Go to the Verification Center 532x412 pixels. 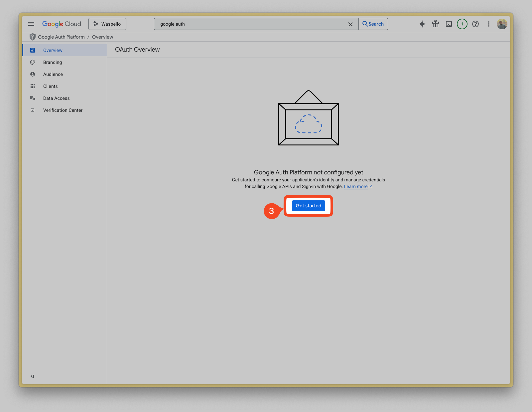click(x=63, y=110)
